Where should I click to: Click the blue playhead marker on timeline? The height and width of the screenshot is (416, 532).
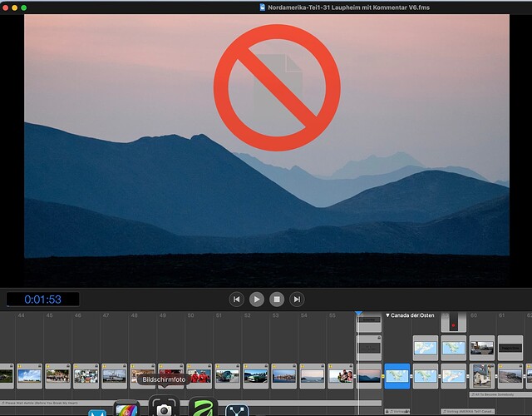(358, 313)
